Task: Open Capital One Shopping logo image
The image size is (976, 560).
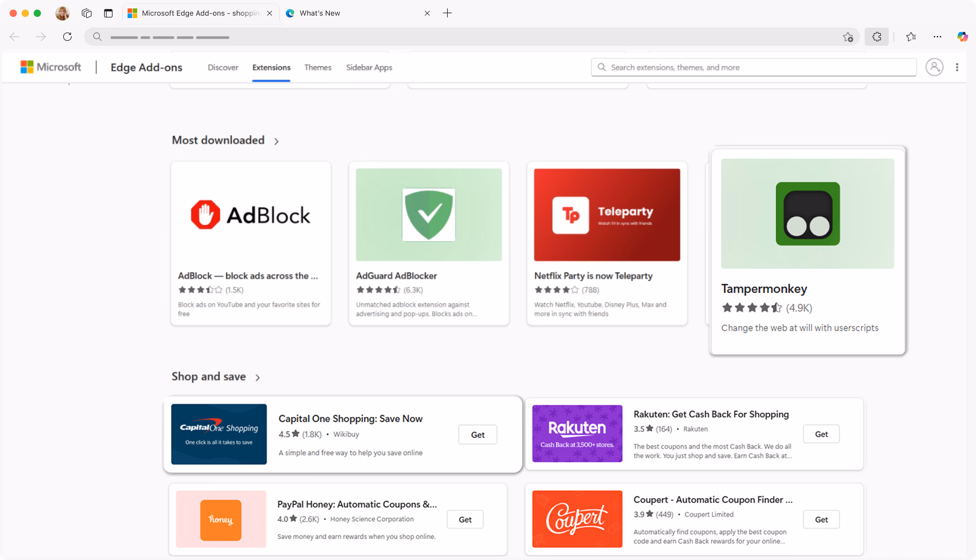Action: (219, 434)
